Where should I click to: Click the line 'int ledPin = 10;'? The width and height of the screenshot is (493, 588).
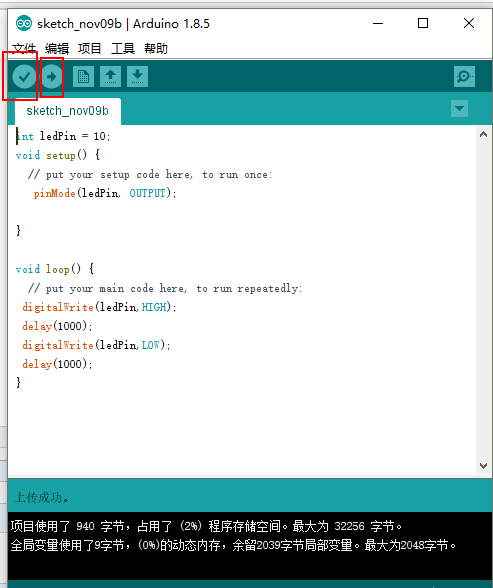[63, 136]
